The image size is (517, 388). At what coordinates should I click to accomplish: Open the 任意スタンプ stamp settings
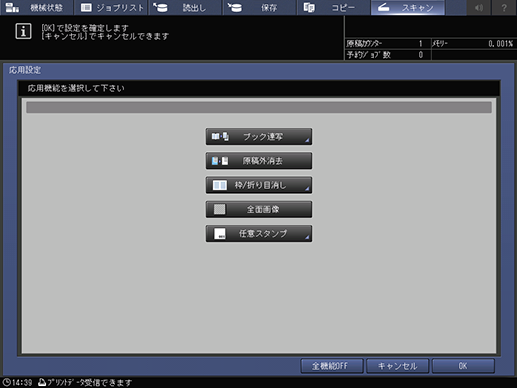[x=259, y=234]
